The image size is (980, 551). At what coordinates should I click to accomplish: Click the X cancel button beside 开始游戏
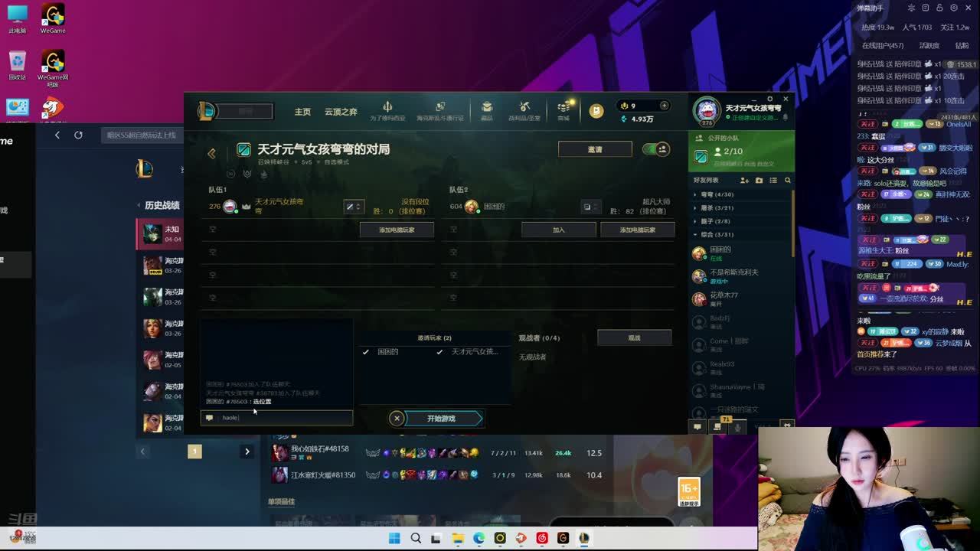point(397,418)
